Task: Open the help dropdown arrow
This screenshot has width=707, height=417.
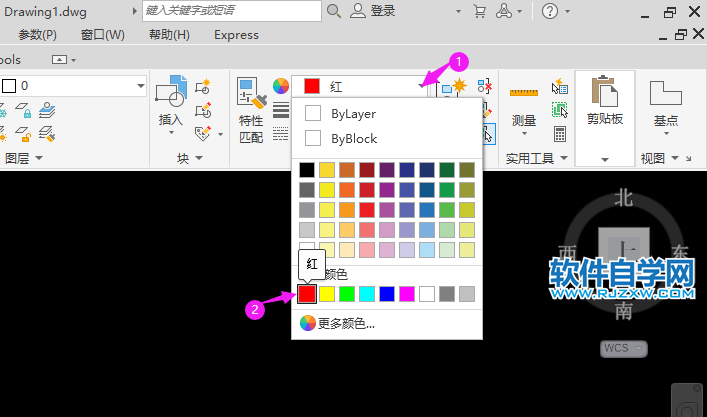Action: (568, 11)
